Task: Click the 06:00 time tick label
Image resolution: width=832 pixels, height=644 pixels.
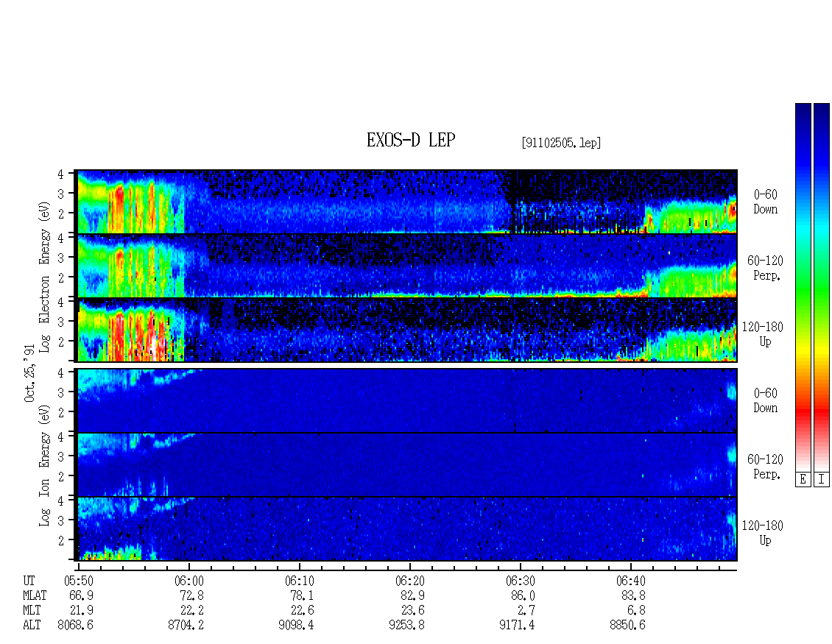Action: [189, 581]
